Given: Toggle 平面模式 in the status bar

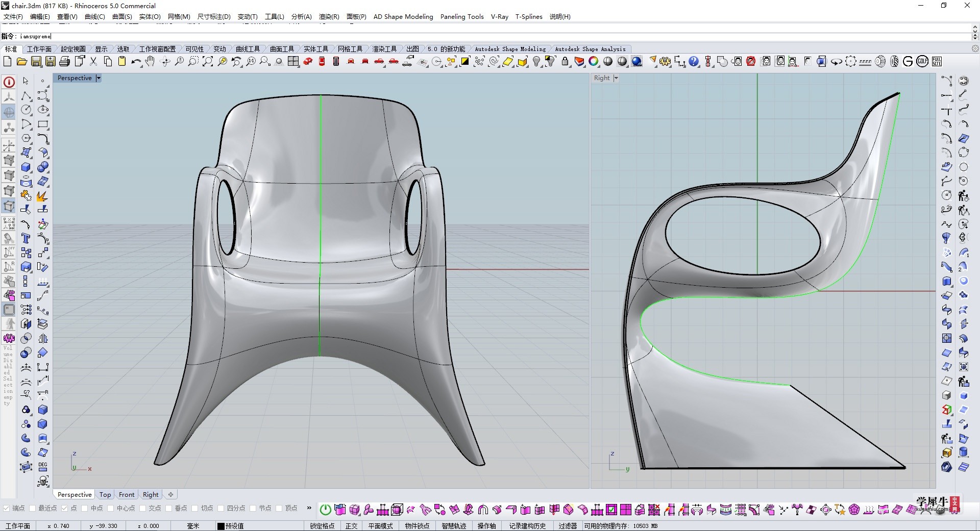Looking at the screenshot, I should pyautogui.click(x=381, y=526).
